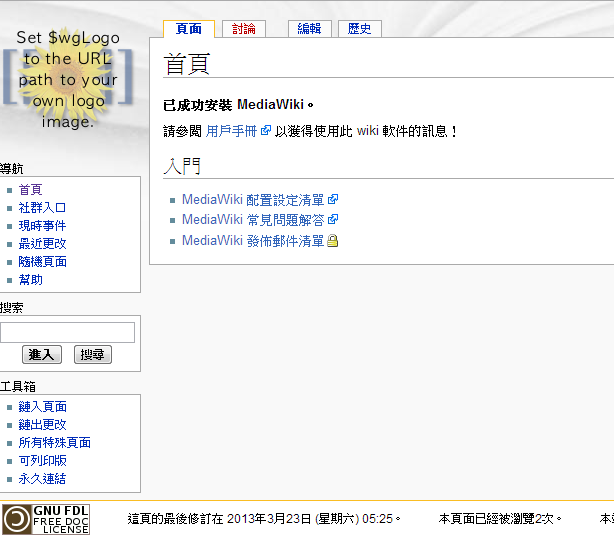Image resolution: width=614 pixels, height=540 pixels.
Task: Click lock icon beside 發佈郵件清單
Action: 332,240
